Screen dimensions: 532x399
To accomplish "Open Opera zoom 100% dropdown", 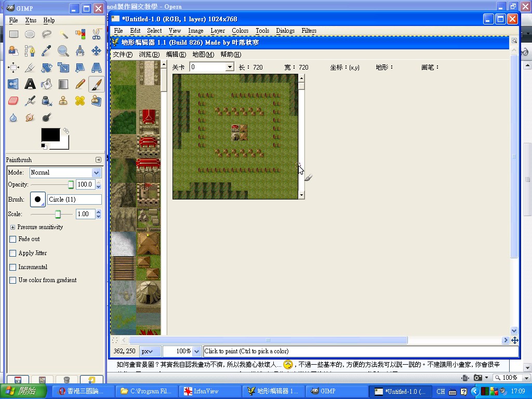I will click(x=526, y=378).
